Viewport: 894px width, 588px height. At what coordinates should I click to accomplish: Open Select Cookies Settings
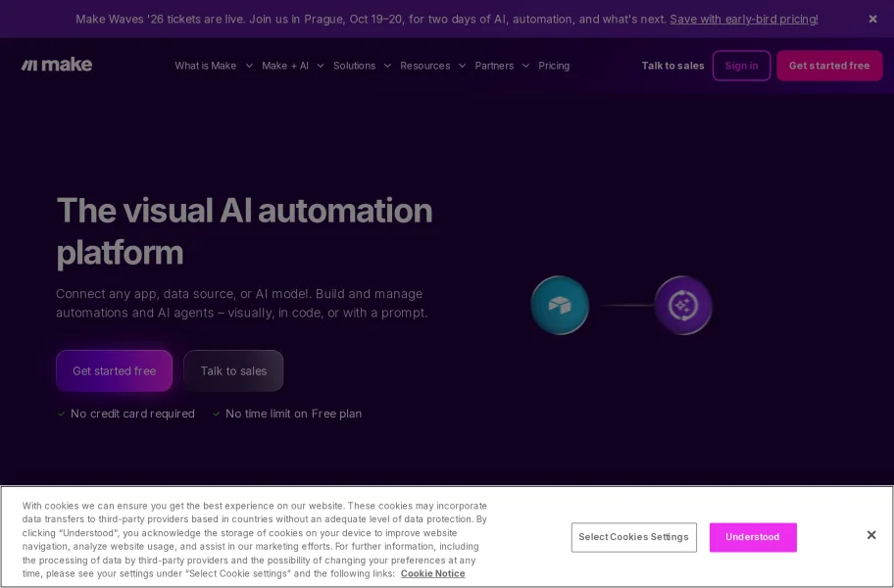coord(633,537)
